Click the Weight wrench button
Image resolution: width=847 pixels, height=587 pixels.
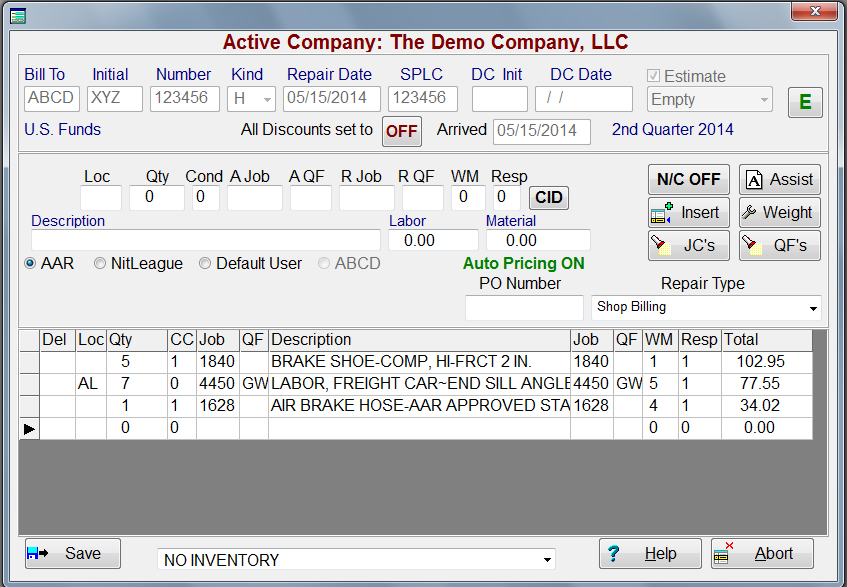[779, 212]
